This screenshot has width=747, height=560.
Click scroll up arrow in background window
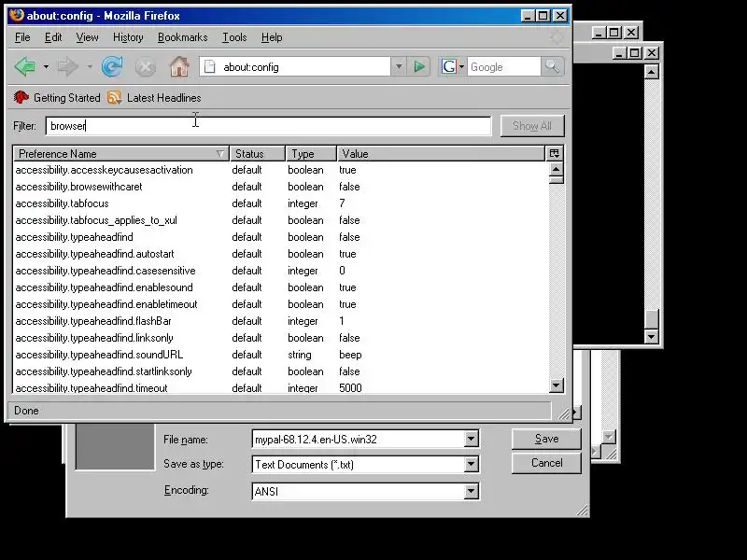pos(651,72)
